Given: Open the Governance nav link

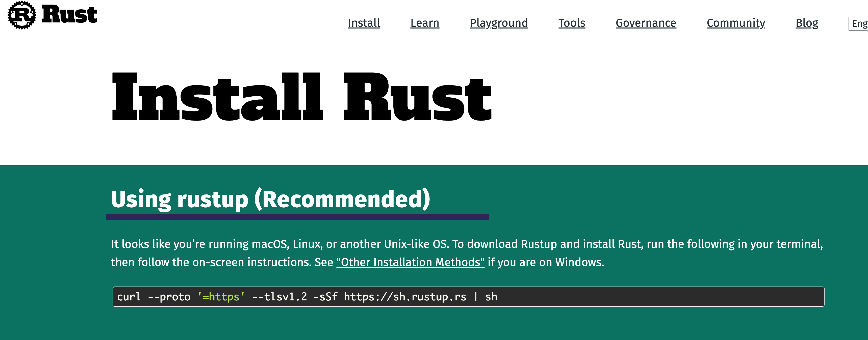Looking at the screenshot, I should pos(646,23).
